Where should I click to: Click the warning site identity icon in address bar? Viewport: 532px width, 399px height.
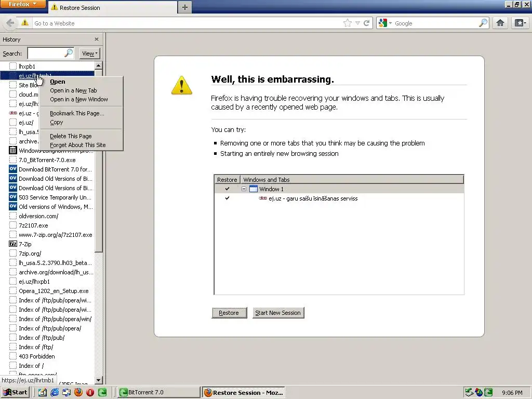(25, 23)
